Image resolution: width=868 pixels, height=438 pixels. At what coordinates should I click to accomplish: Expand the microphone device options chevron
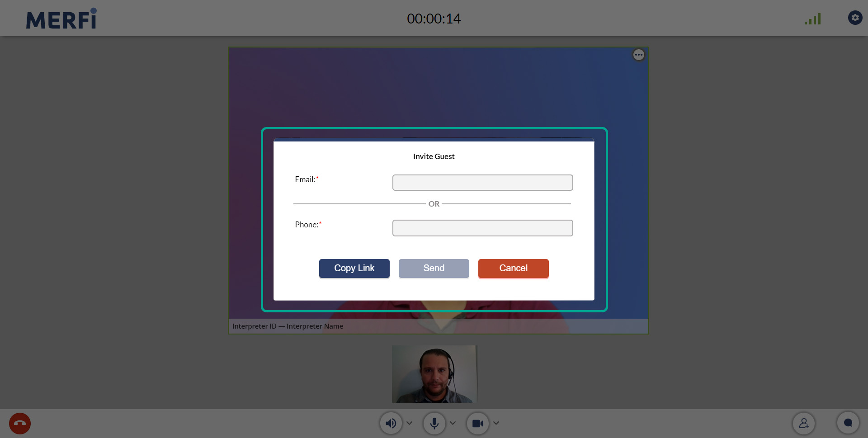tap(453, 423)
